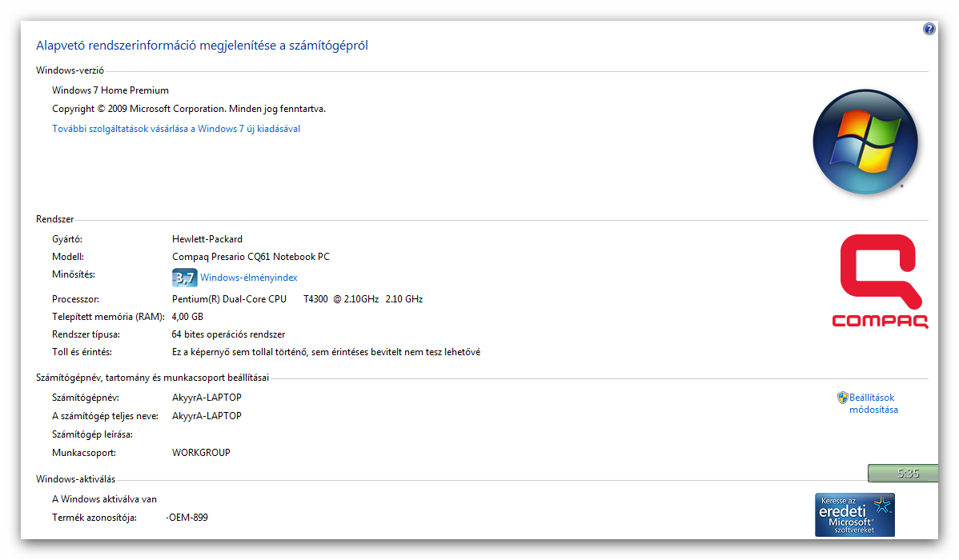Select the first AkyyrA-LAPTOP value beside Számítógépnév
This screenshot has width=959, height=560.
pos(207,398)
